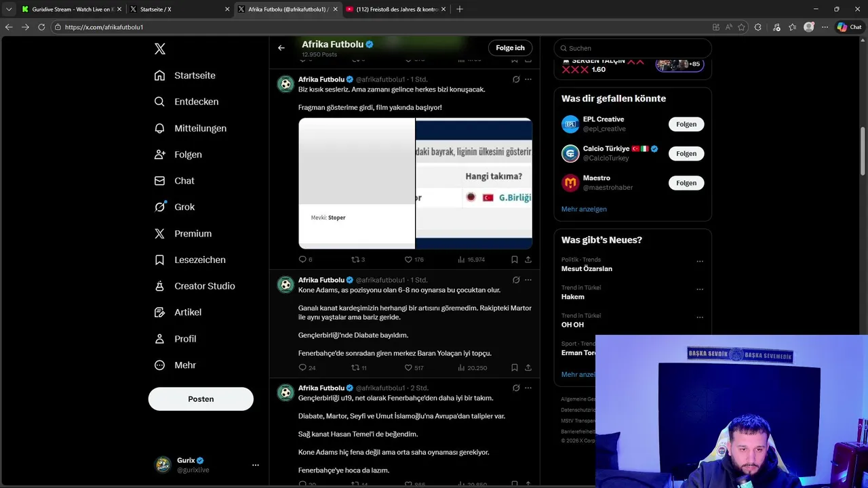
Task: Repost the post with 3 reposts
Action: tap(358, 260)
